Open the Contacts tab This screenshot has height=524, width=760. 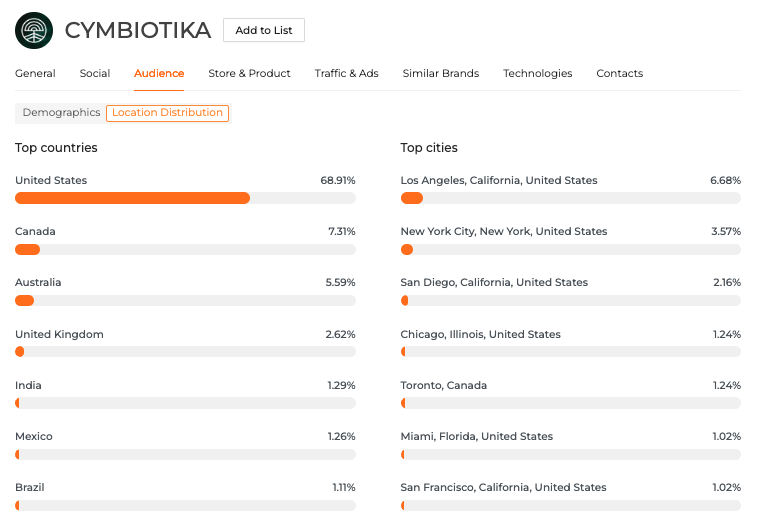(x=619, y=73)
